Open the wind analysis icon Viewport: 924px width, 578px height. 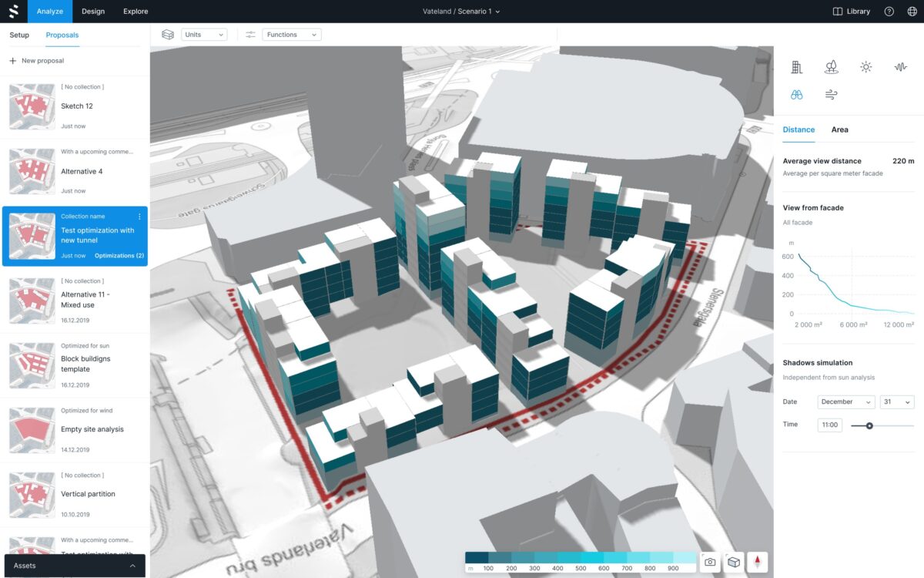pos(831,95)
